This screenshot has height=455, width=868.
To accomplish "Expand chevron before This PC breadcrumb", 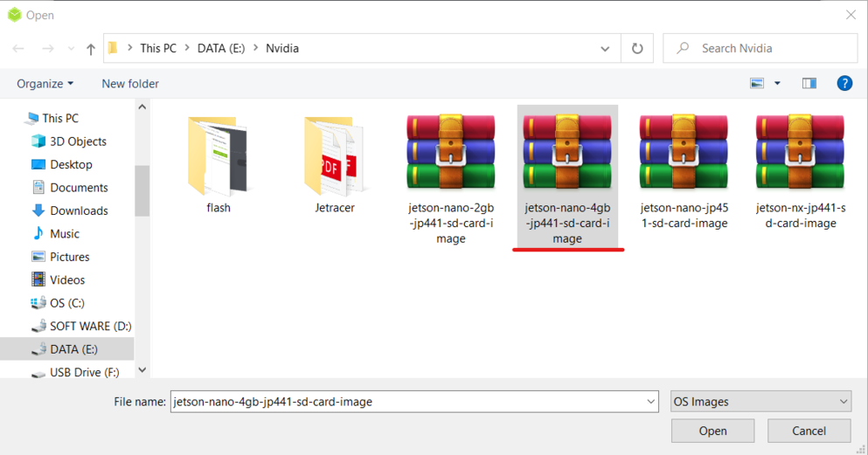I will (x=130, y=48).
